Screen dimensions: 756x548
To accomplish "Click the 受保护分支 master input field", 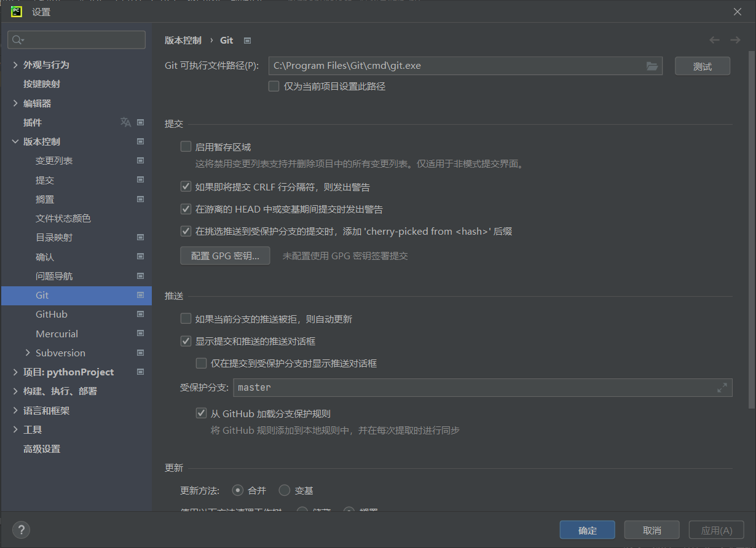I will [482, 388].
